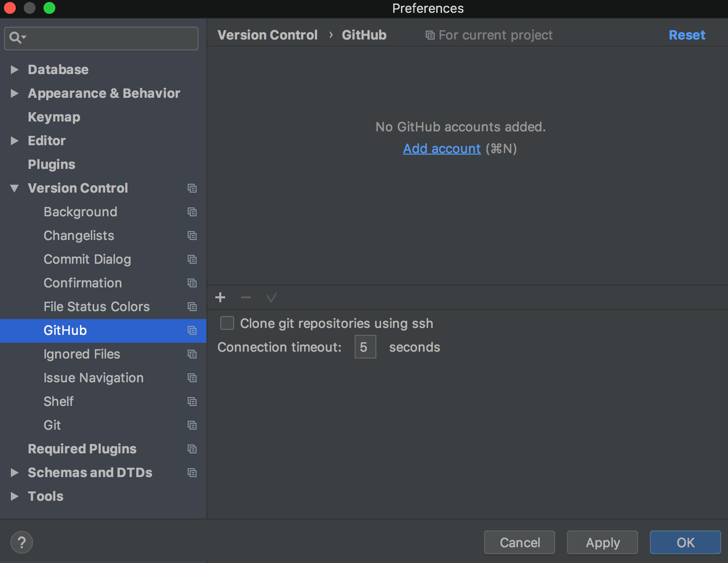Screen dimensions: 728x563
Task: Click the help question mark button
Action: [22, 542]
